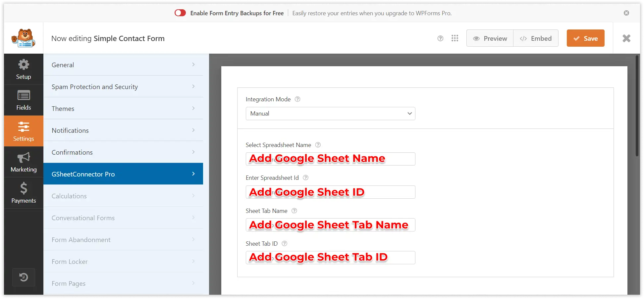Click the Embed button
Image resolution: width=644 pixels, height=299 pixels.
[x=536, y=38]
